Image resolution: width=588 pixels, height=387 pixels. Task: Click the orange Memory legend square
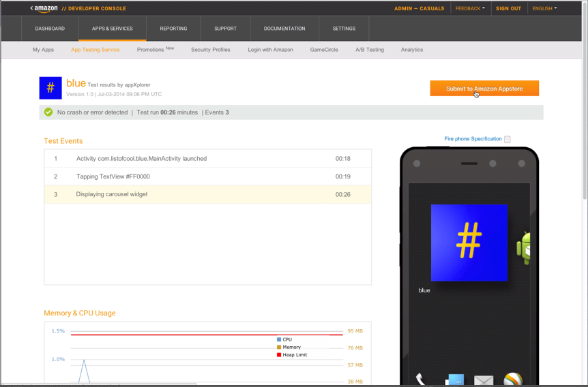tap(279, 347)
